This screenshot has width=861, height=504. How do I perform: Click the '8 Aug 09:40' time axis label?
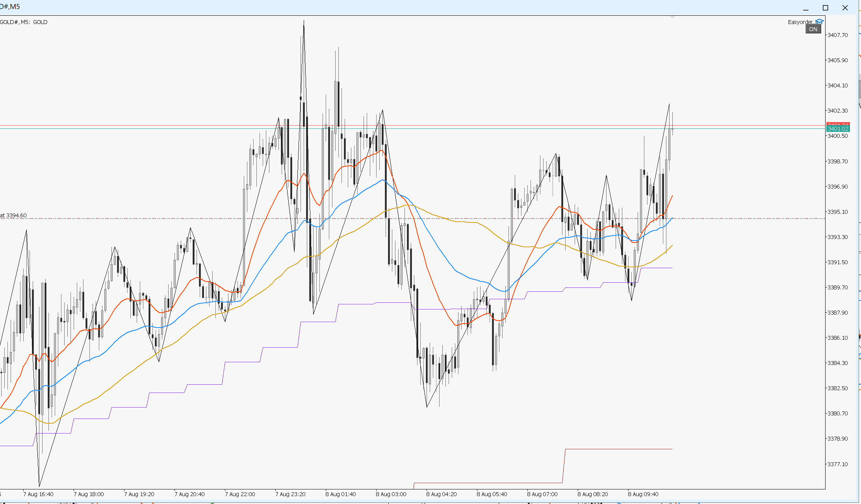[643, 494]
